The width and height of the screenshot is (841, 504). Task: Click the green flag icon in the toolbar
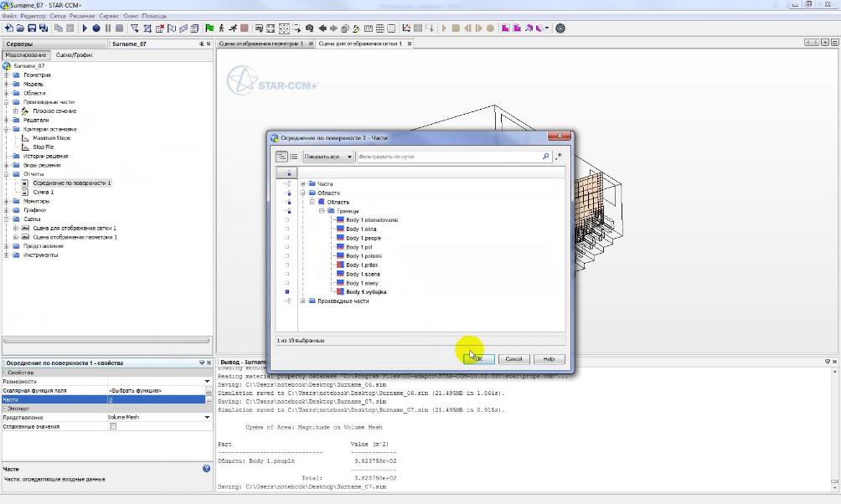209,28
